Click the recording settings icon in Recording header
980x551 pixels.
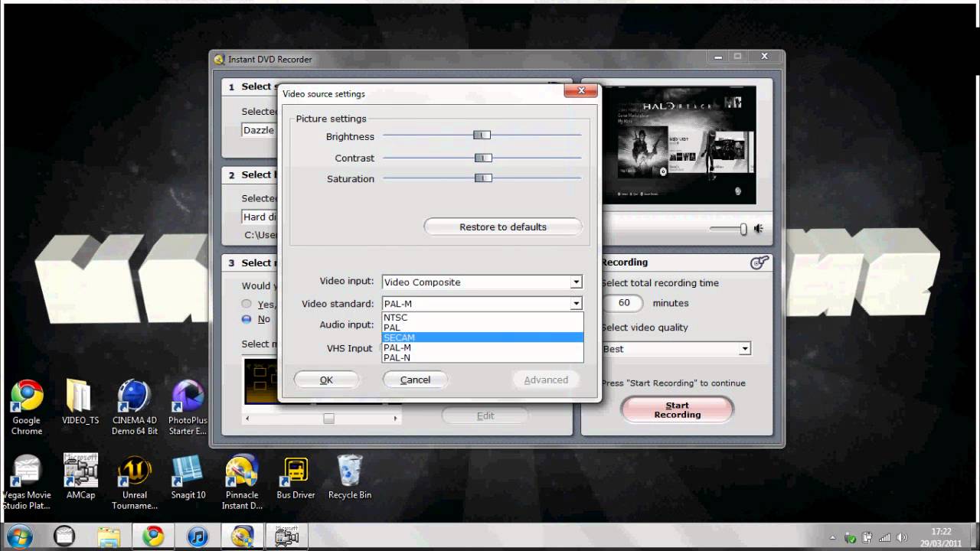(x=759, y=262)
